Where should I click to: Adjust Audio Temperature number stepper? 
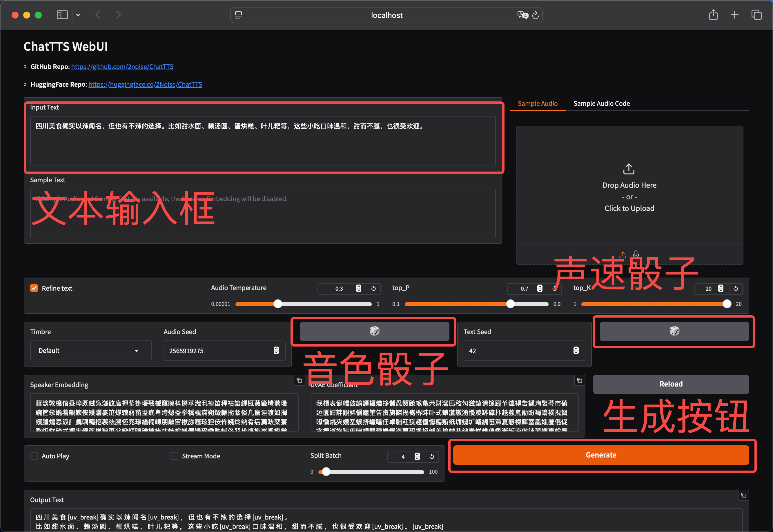pos(358,288)
